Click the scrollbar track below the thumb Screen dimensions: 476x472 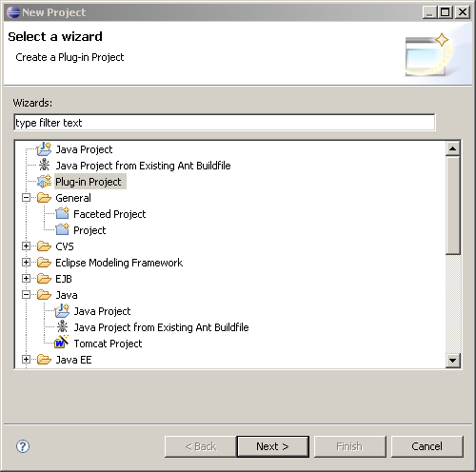tap(453, 304)
